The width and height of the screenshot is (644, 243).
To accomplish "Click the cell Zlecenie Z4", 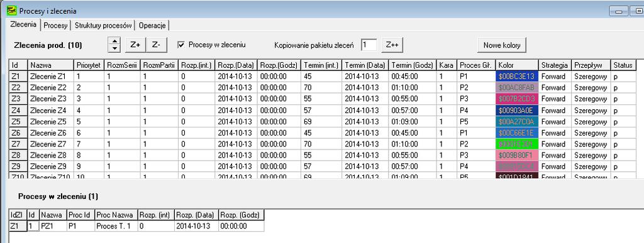I will (50, 111).
